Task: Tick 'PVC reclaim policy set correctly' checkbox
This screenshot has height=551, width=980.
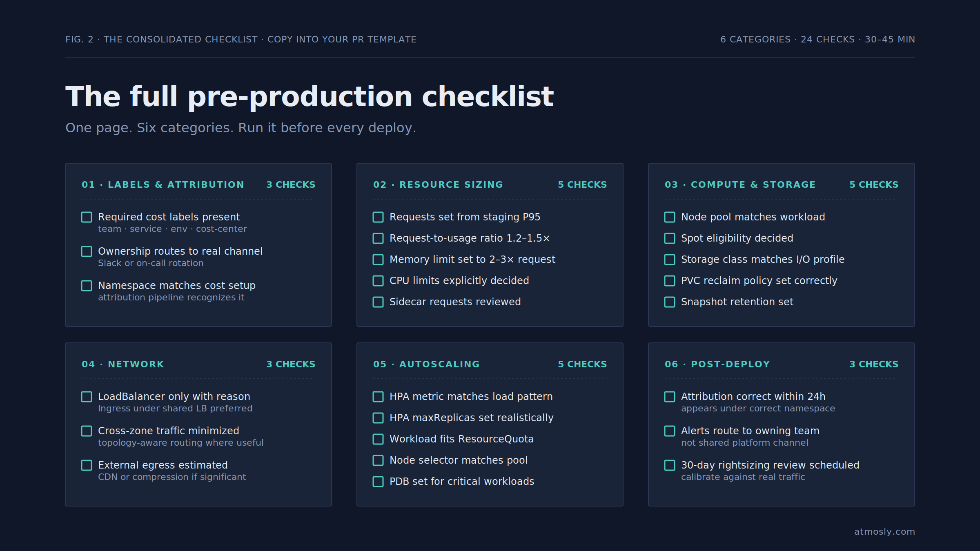Action: [x=670, y=281]
